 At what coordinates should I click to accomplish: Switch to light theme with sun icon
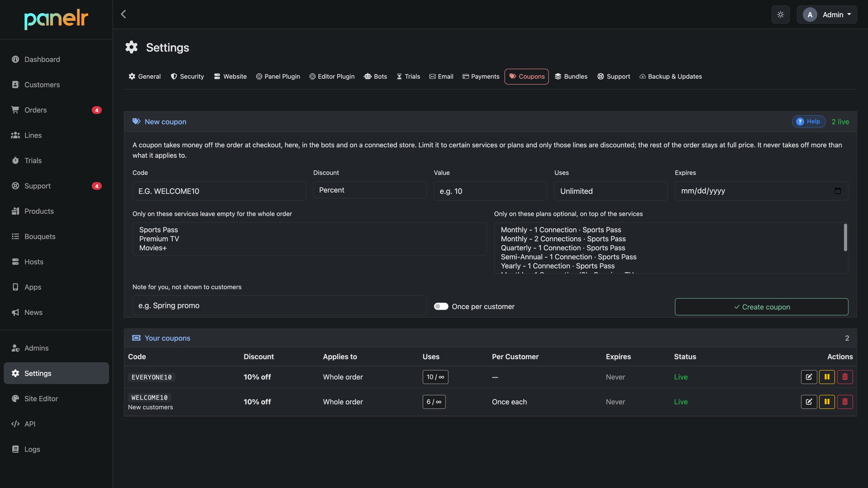[780, 14]
